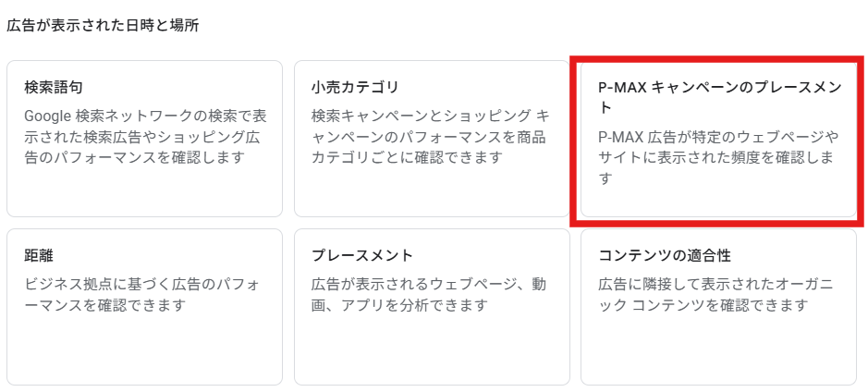The height and width of the screenshot is (392, 868).
Task: Click the 距離 card title text
Action: (x=39, y=255)
